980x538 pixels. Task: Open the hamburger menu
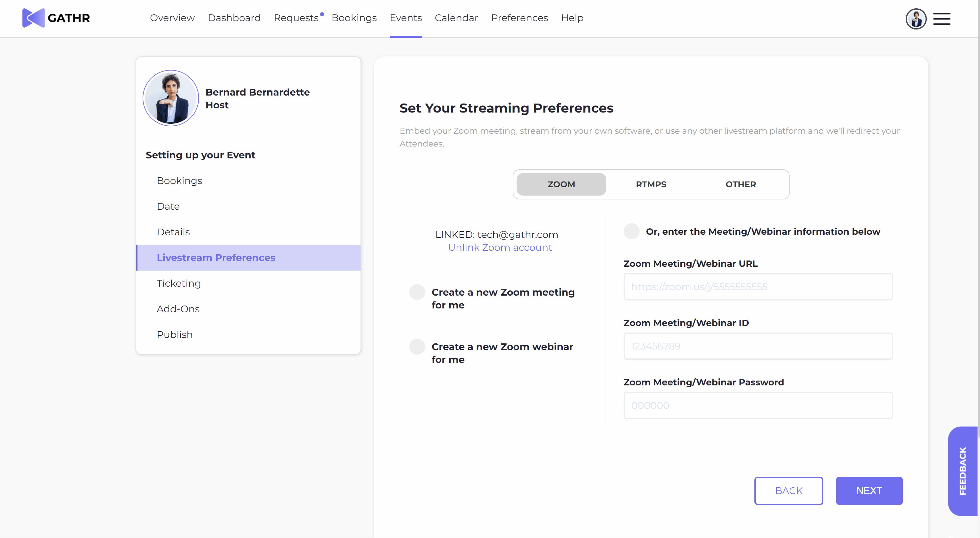(x=942, y=19)
